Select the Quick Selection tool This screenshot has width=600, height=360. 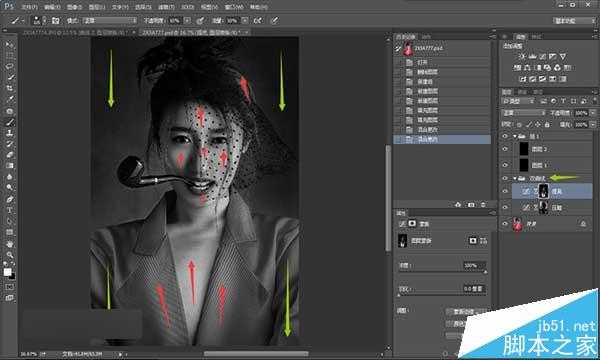pos(9,77)
